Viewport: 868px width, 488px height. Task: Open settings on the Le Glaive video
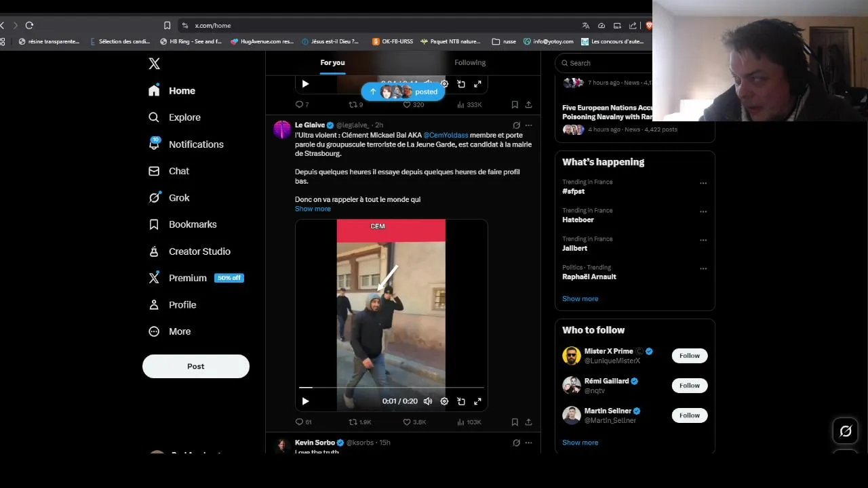pyautogui.click(x=444, y=401)
